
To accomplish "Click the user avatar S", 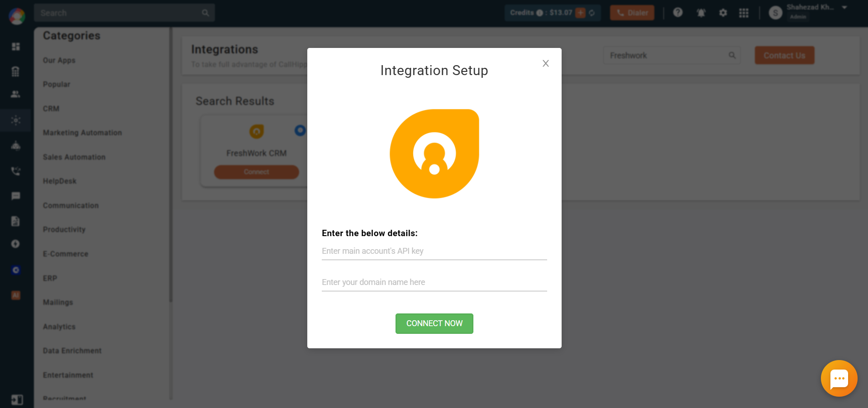I will (x=776, y=13).
